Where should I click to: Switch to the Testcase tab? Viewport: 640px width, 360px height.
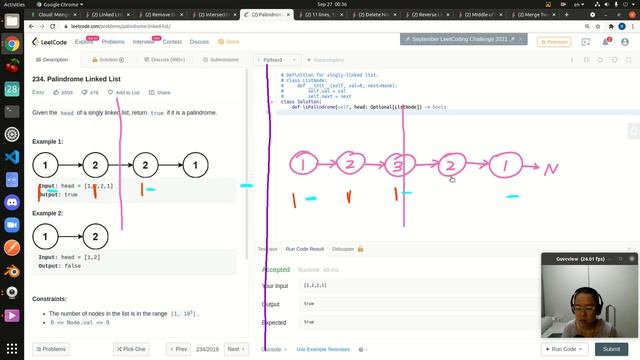coord(267,249)
